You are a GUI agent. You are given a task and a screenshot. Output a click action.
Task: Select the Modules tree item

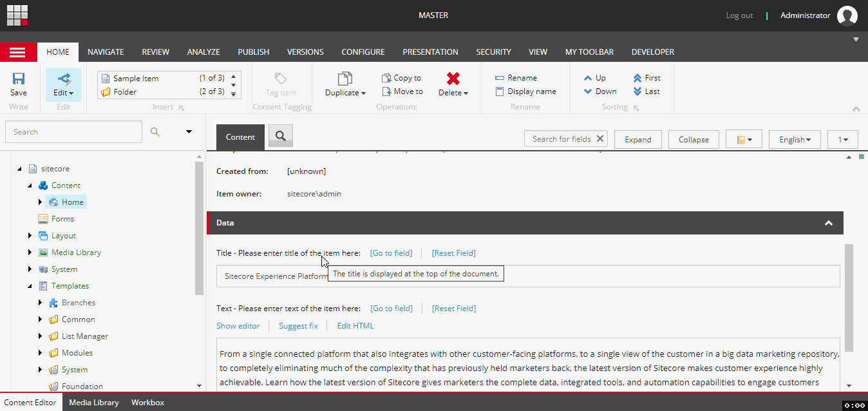click(x=77, y=353)
